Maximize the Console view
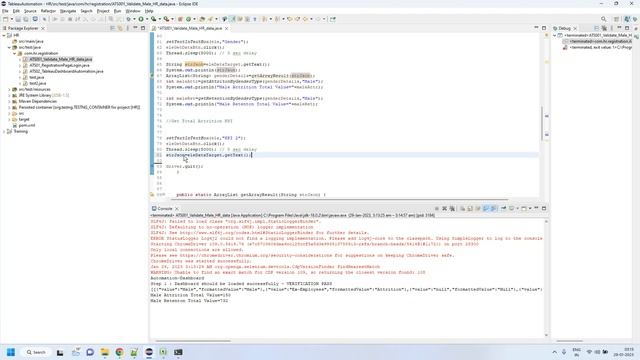This screenshot has height=360, width=640. [x=544, y=209]
